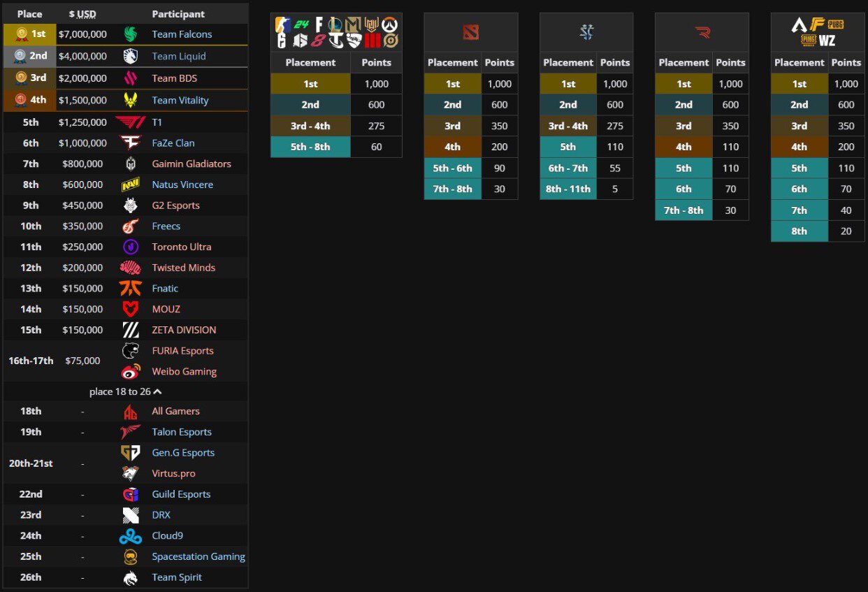This screenshot has width=868, height=592.
Task: Click the Counter-Strike game icon
Action: (283, 24)
